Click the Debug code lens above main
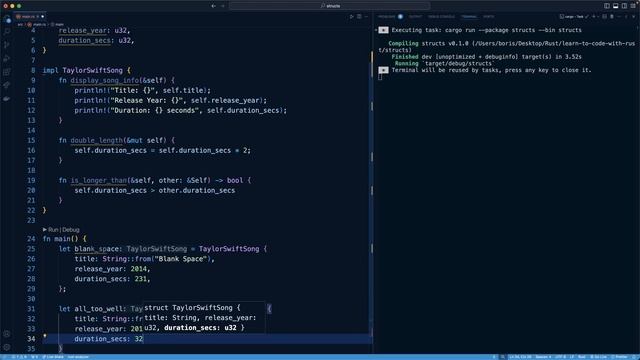Viewport: 640px width, 360px height. [71, 230]
